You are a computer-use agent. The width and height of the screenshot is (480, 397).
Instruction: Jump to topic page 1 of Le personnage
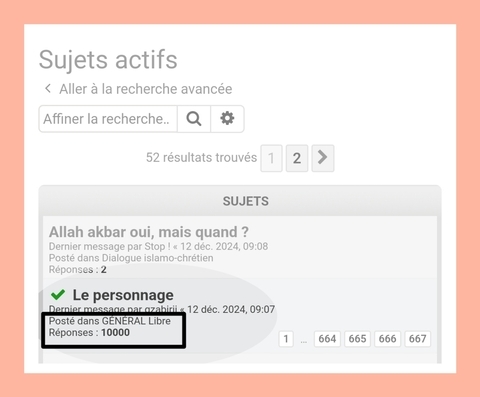click(286, 339)
